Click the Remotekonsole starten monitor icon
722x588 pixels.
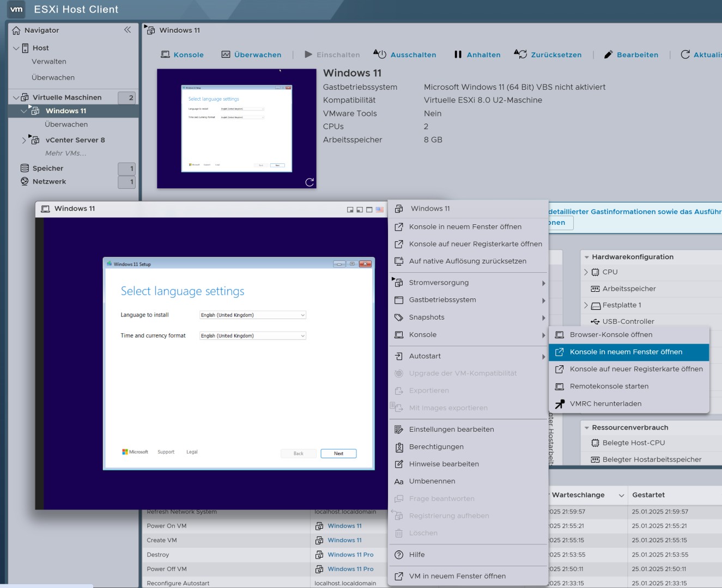pyautogui.click(x=560, y=387)
